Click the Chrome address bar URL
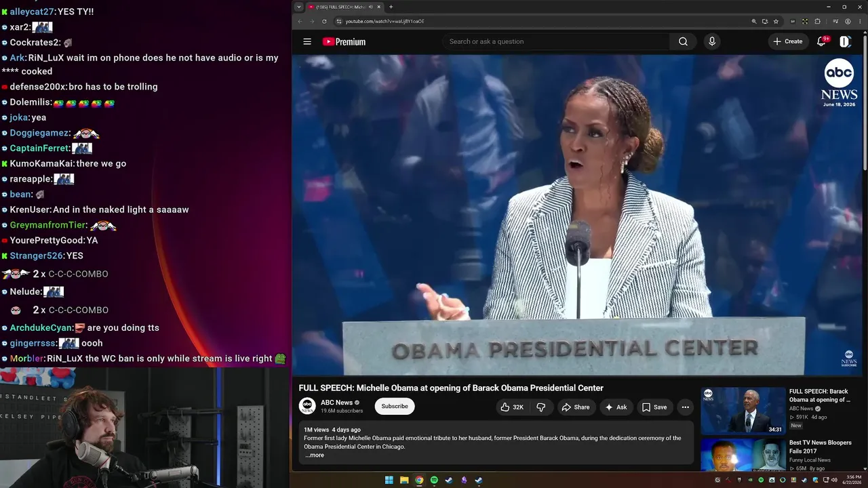This screenshot has height=488, width=868. (384, 21)
